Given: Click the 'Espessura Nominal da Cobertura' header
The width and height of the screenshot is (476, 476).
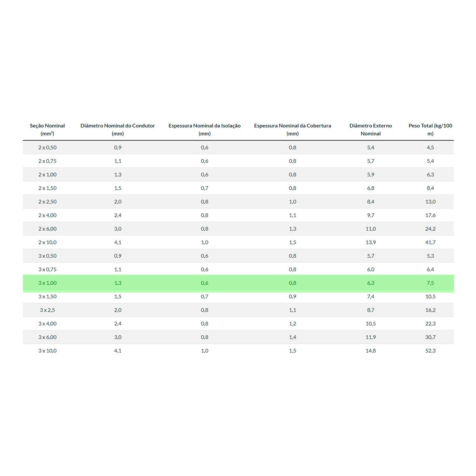Looking at the screenshot, I should point(292,129).
